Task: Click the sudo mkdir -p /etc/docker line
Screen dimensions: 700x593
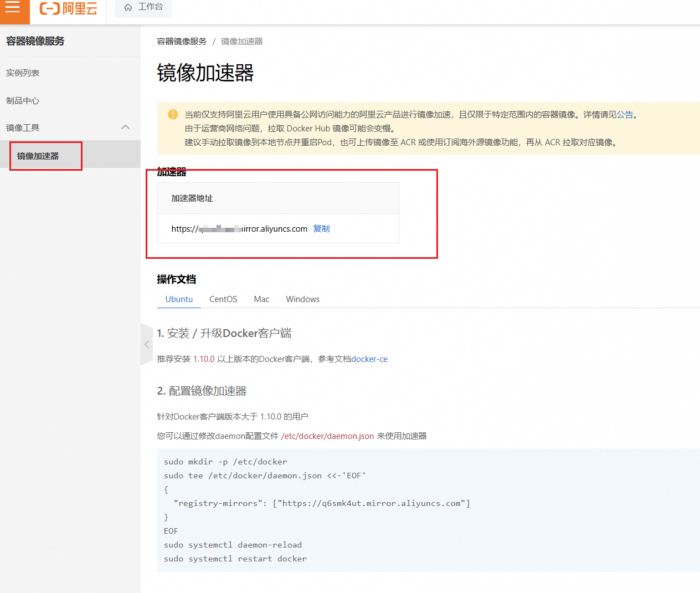Action: click(225, 462)
